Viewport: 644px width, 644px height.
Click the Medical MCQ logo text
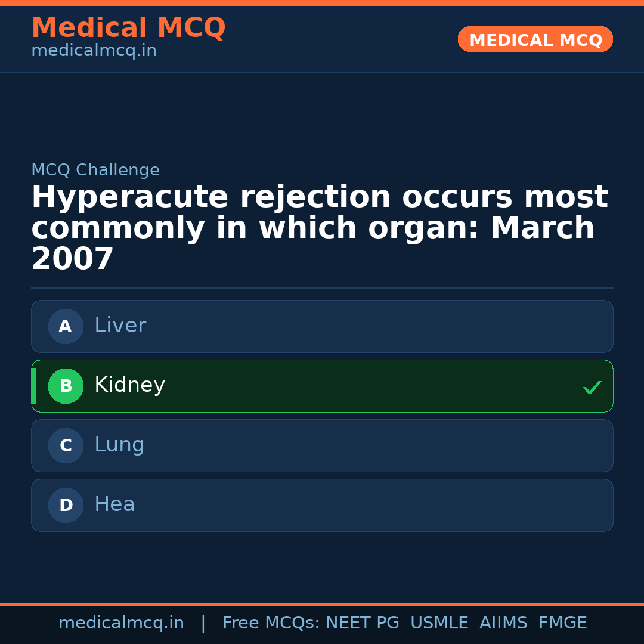click(x=128, y=28)
